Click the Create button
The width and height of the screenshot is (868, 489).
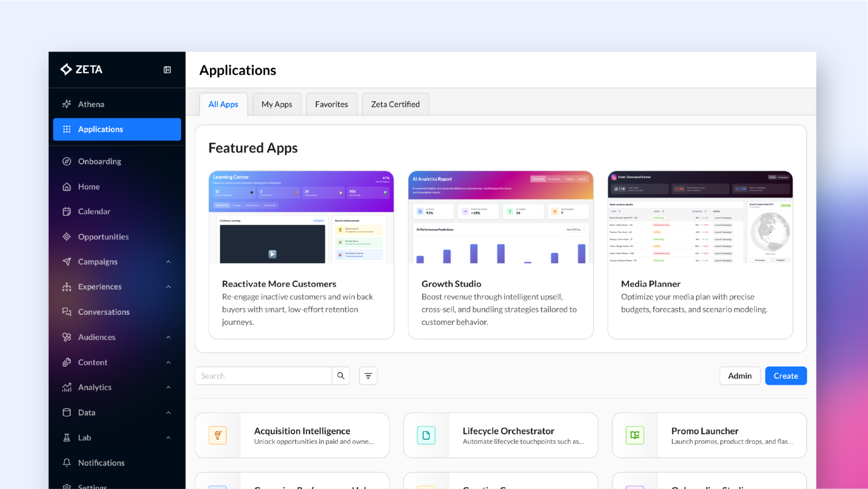click(x=785, y=376)
